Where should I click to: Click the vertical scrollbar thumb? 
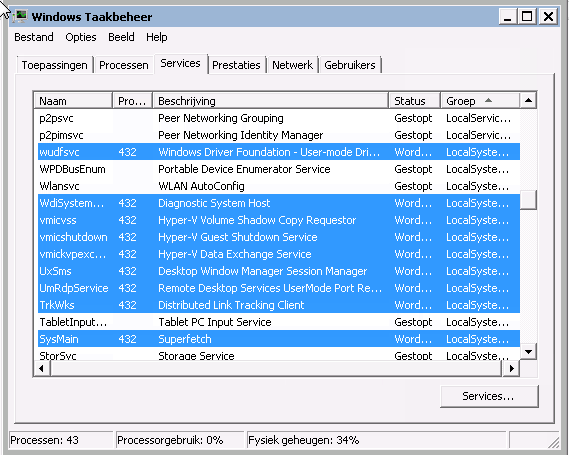pyautogui.click(x=528, y=200)
